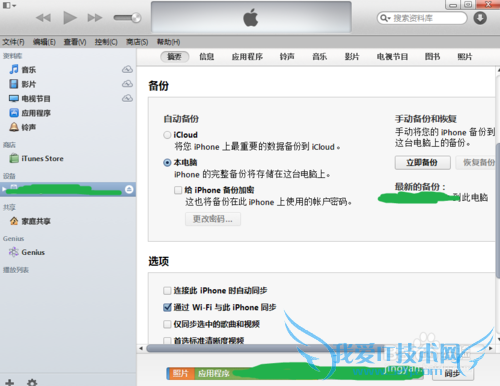Viewport: 500px width, 386px height.
Task: Switch to the 照片 tab
Action: point(465,57)
